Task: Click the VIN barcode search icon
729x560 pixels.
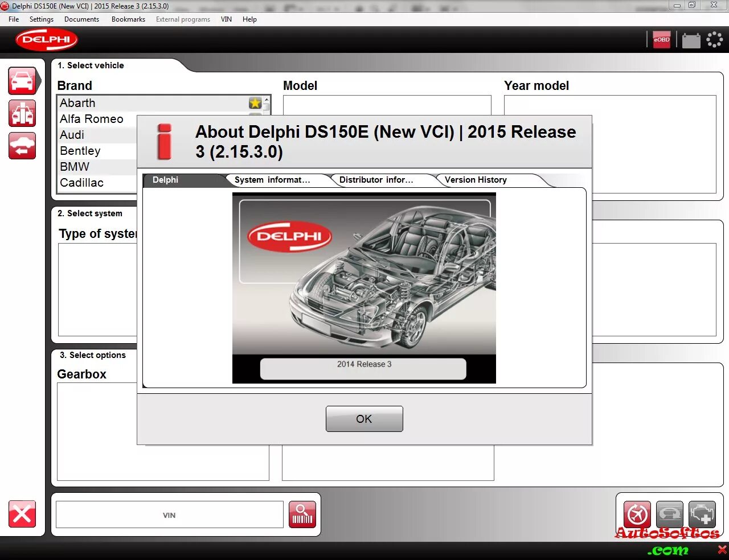Action: [x=302, y=514]
